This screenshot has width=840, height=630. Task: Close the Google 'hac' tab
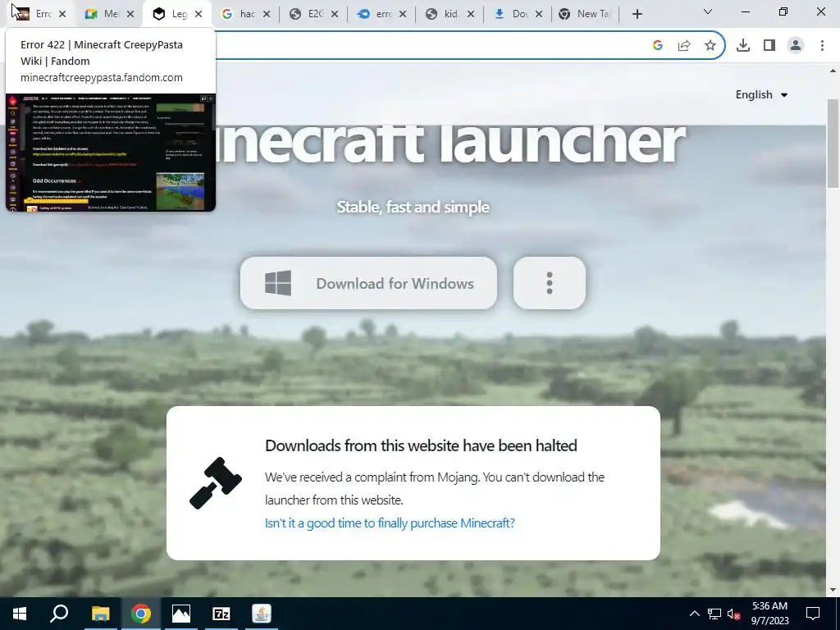click(x=267, y=15)
